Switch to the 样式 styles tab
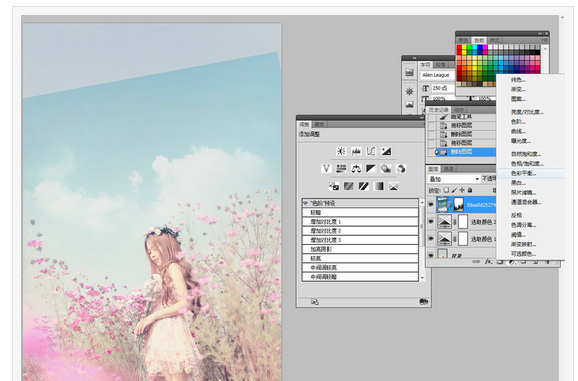Image resolution: width=578 pixels, height=381 pixels. point(495,40)
